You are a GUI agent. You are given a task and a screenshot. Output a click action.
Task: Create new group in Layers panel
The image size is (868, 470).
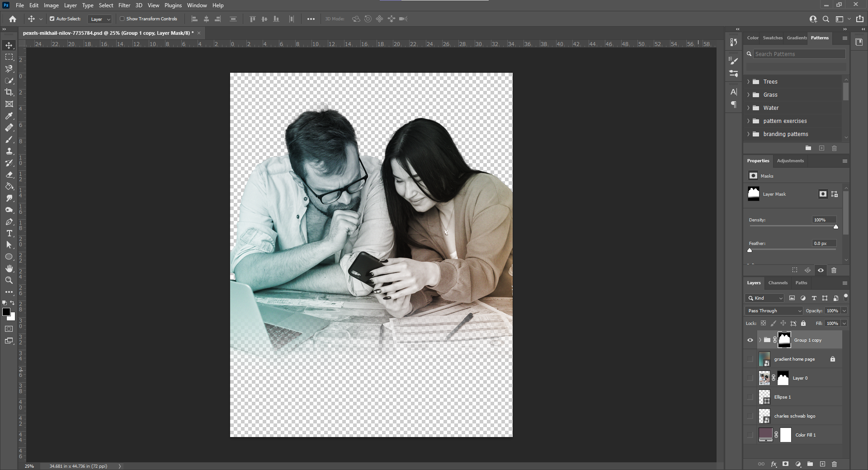(x=810, y=464)
